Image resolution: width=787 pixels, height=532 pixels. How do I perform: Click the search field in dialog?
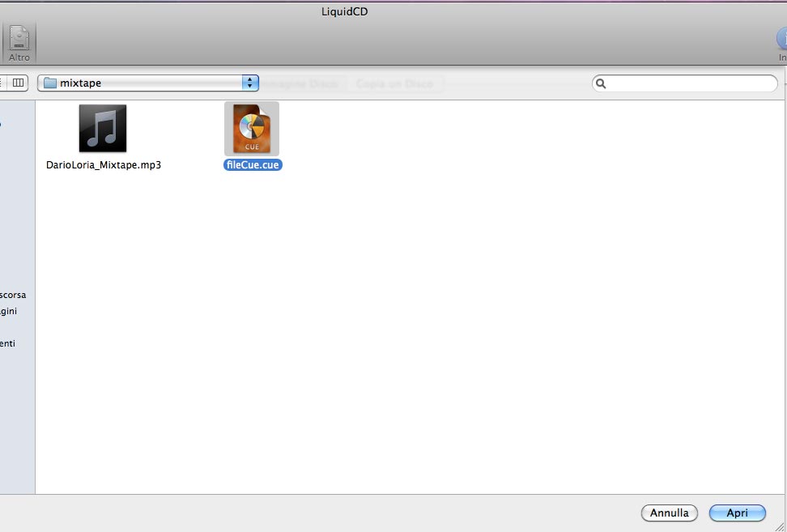click(x=685, y=83)
